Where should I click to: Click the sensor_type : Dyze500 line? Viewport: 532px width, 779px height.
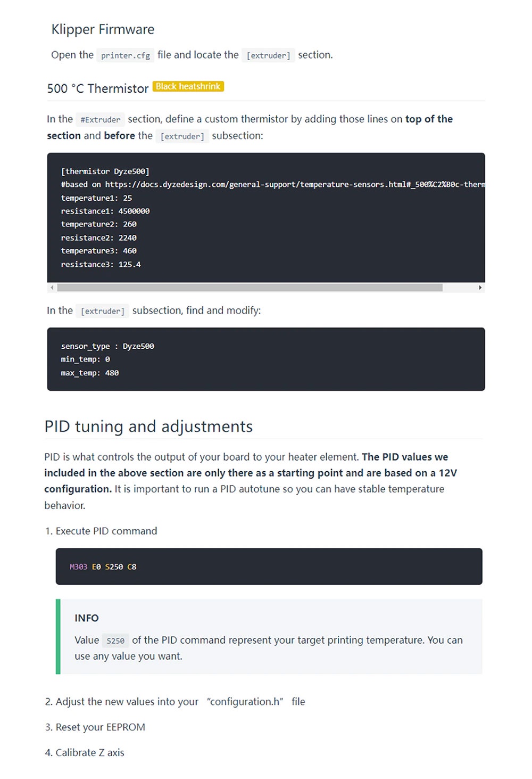click(107, 346)
